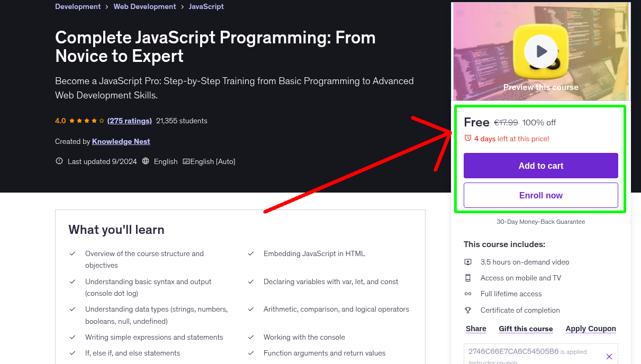The width and height of the screenshot is (641, 364).
Task: Click the Add to cart button
Action: tap(540, 166)
